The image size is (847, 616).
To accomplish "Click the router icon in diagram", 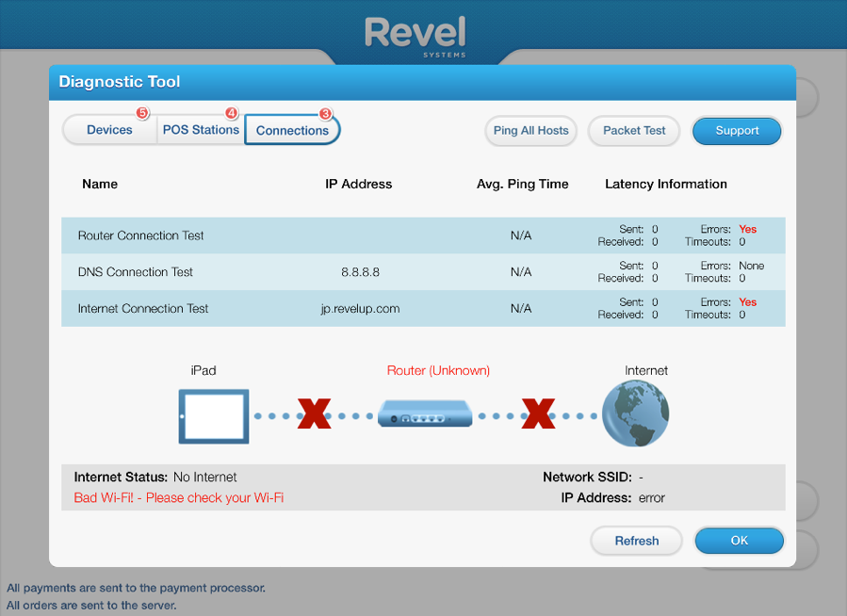I will [x=425, y=413].
